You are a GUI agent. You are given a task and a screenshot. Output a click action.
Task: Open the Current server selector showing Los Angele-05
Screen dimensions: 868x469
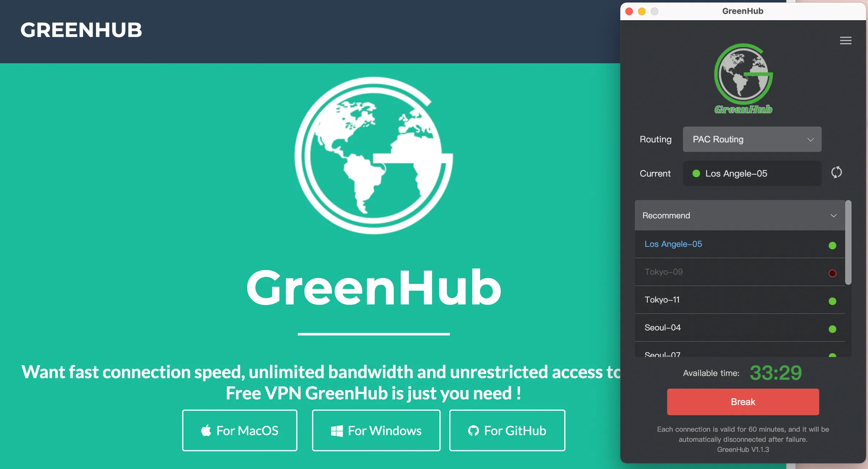click(x=752, y=173)
